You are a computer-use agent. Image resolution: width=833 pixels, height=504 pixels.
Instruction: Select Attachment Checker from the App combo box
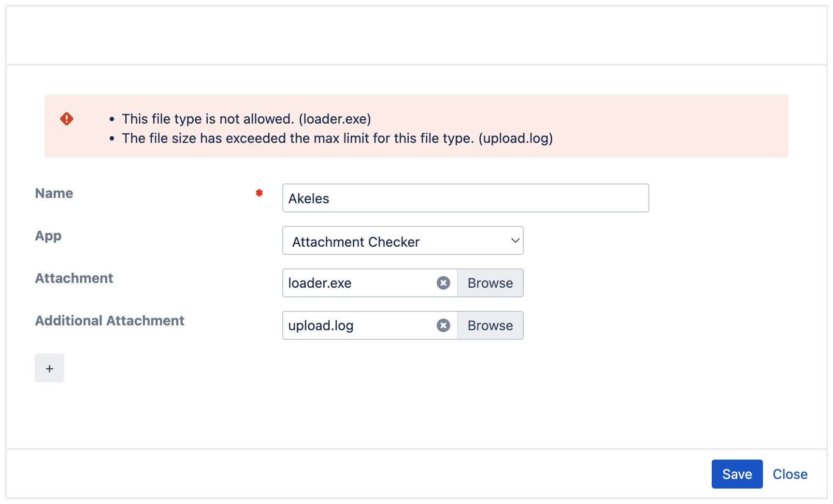pyautogui.click(x=402, y=240)
